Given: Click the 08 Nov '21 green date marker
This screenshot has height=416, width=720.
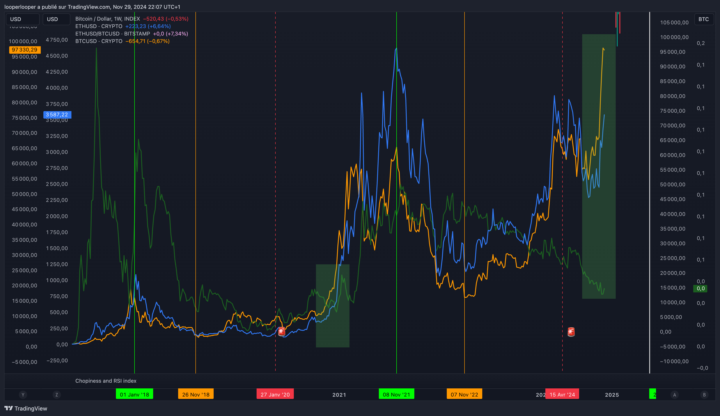Looking at the screenshot, I should [x=397, y=394].
